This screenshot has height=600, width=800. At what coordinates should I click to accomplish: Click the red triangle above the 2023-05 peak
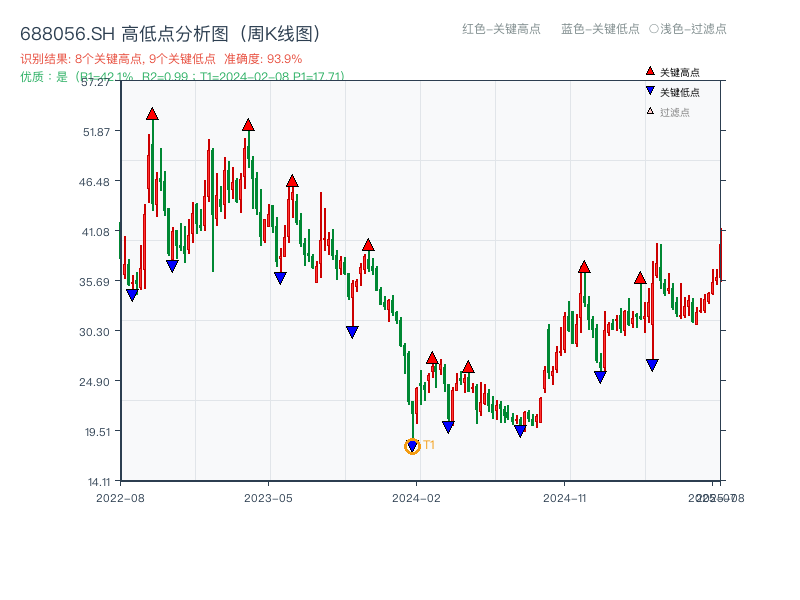click(x=248, y=126)
